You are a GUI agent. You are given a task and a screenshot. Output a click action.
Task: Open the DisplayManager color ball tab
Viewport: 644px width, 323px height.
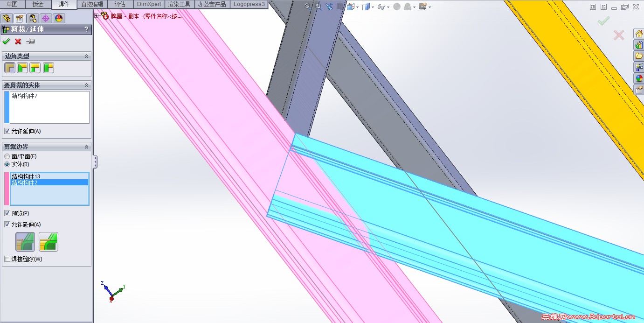(x=59, y=18)
